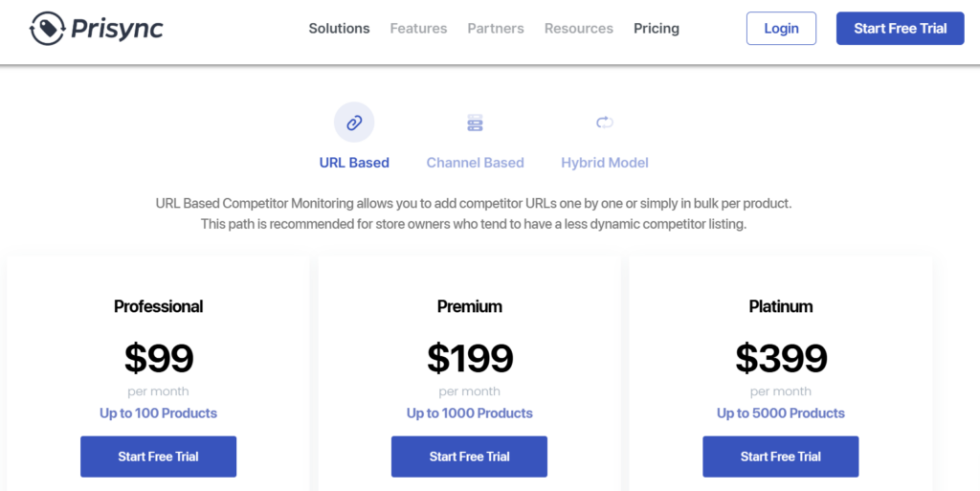The width and height of the screenshot is (980, 491).
Task: Click 'Up to 1000 Products' text
Action: (469, 413)
